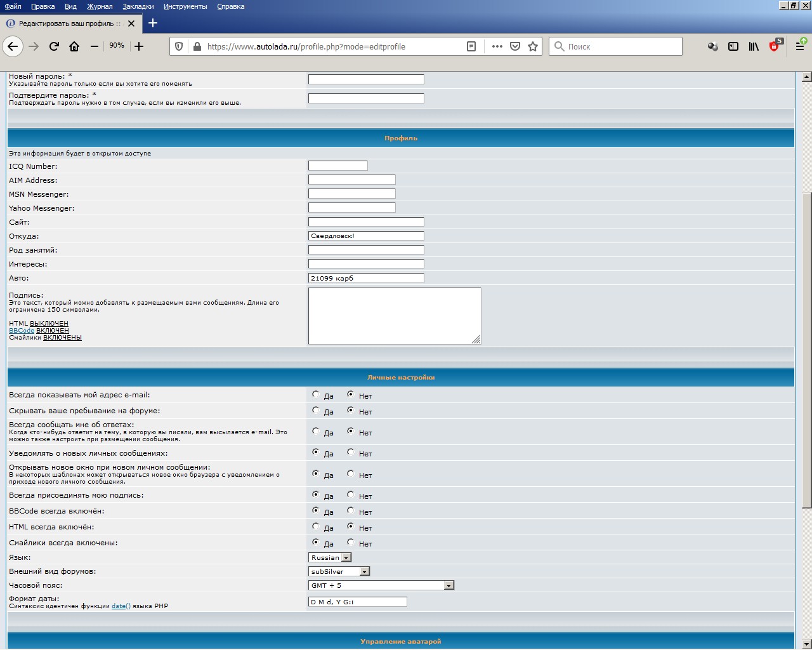812x650 pixels.
Task: Open a new tab with plus button
Action: tap(153, 23)
